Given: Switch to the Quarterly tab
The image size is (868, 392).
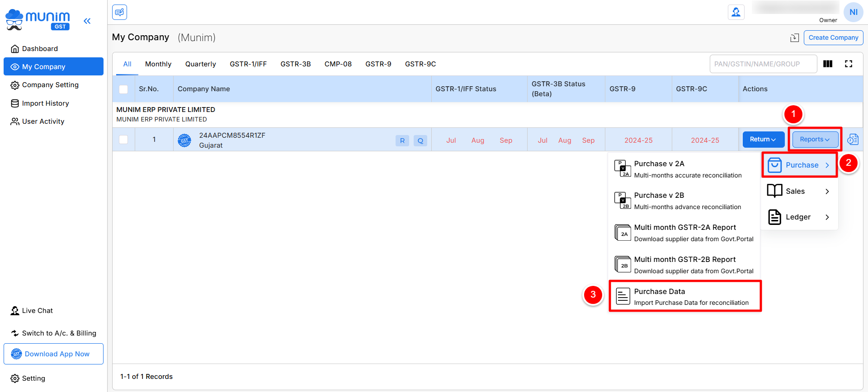Looking at the screenshot, I should pyautogui.click(x=201, y=64).
